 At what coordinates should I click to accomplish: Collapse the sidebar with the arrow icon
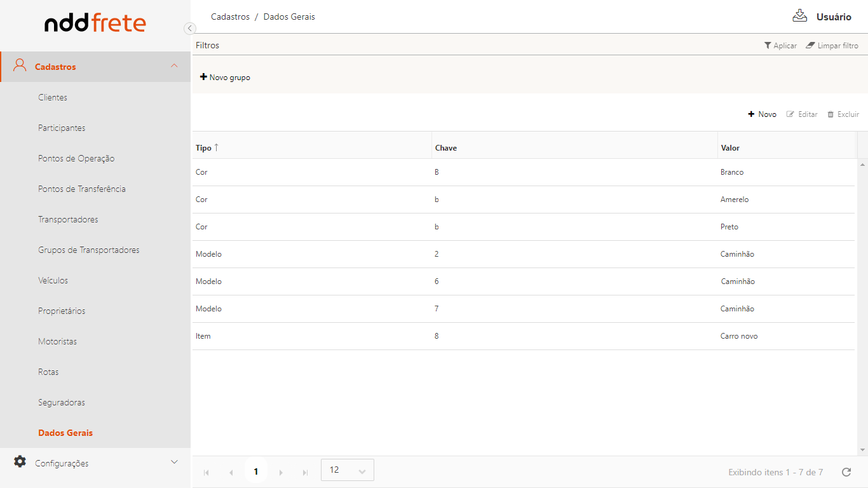point(189,28)
